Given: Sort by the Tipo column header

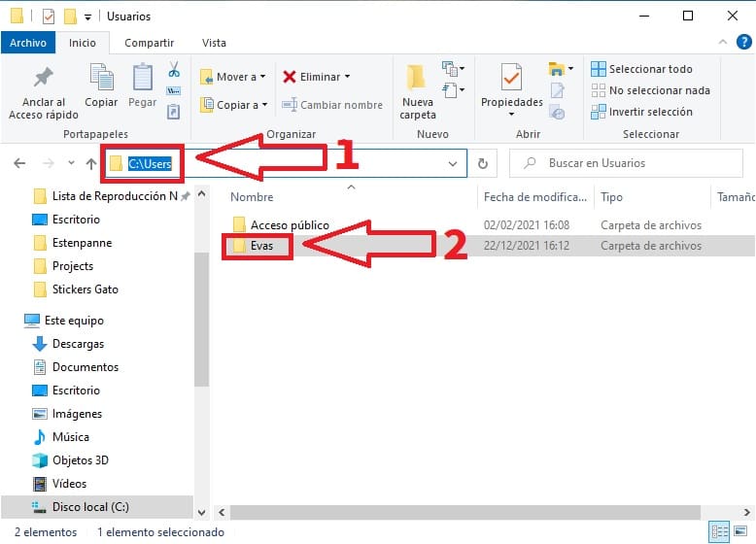Looking at the screenshot, I should [611, 197].
